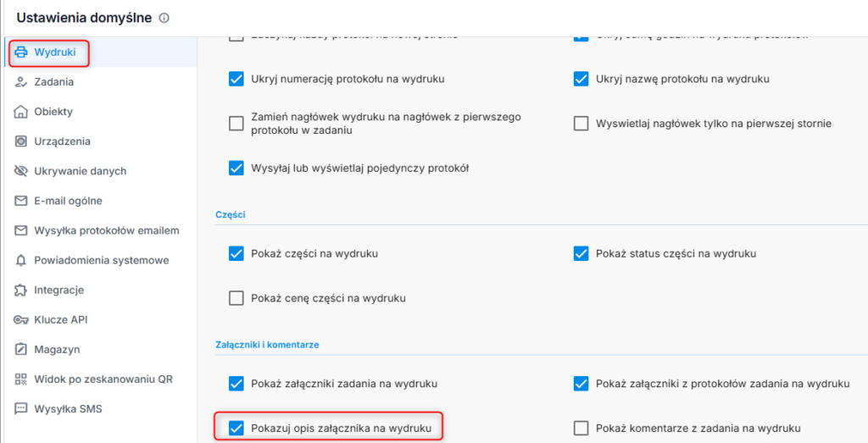Disable Pokazuj opis załącznika na wydruku
The image size is (868, 443).
pyautogui.click(x=236, y=428)
